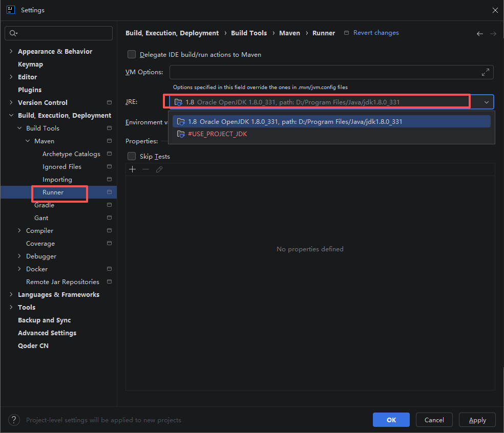504x433 pixels.
Task: Expand Languages & Frameworks section
Action: pos(11,295)
